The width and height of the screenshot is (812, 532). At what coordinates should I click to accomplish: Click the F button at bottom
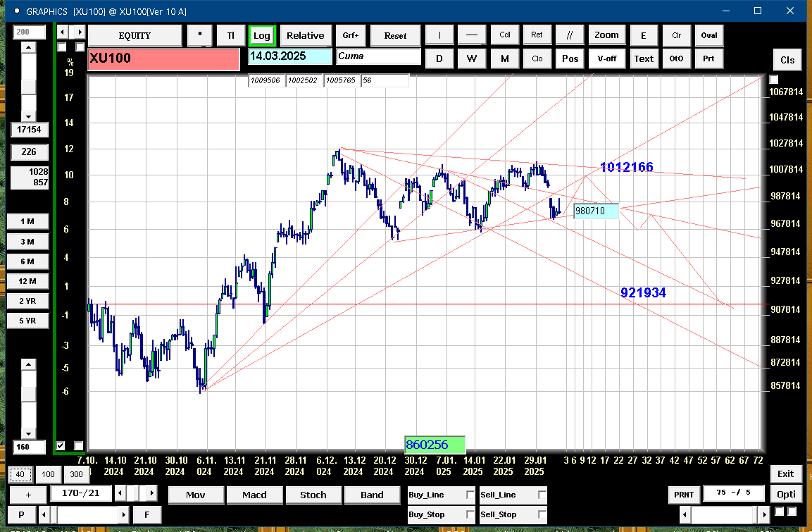click(x=147, y=514)
